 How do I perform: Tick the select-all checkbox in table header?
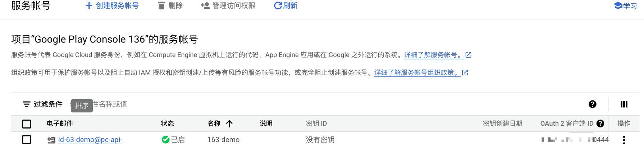click(27, 124)
